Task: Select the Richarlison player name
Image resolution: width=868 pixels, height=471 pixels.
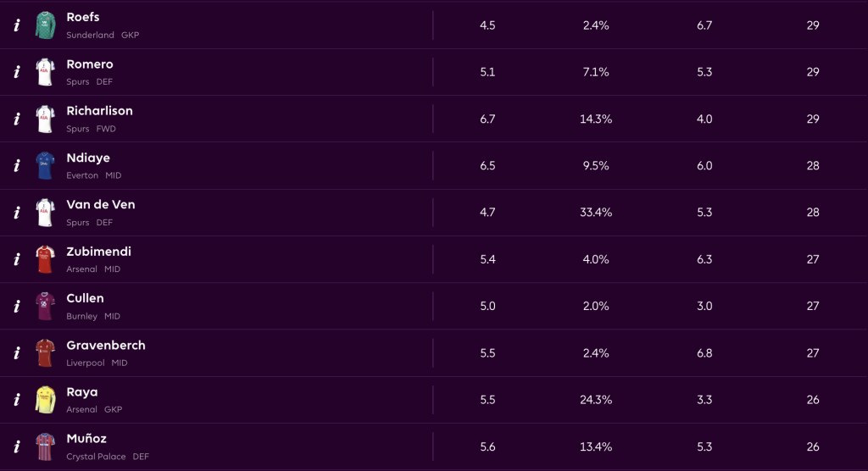Action: pyautogui.click(x=99, y=111)
